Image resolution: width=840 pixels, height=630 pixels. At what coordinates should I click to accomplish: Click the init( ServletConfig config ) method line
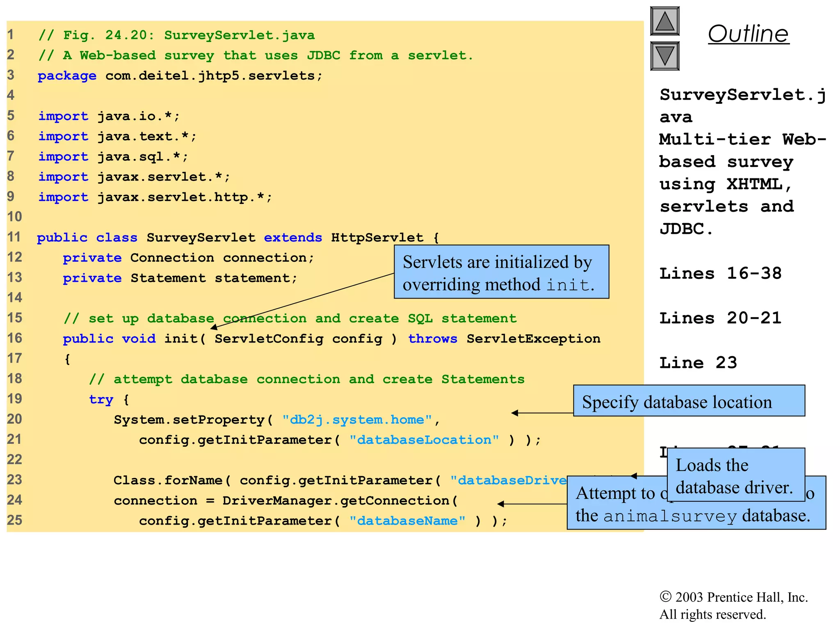[331, 339]
